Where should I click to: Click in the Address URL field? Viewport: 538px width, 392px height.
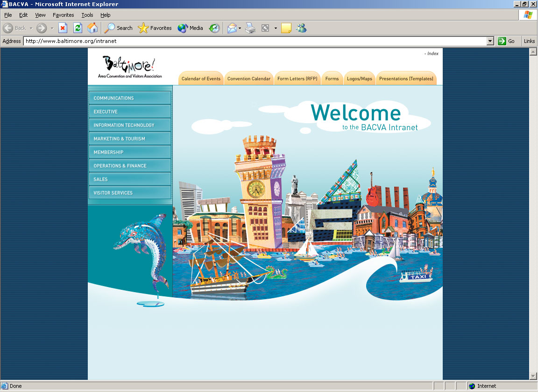click(x=252, y=41)
